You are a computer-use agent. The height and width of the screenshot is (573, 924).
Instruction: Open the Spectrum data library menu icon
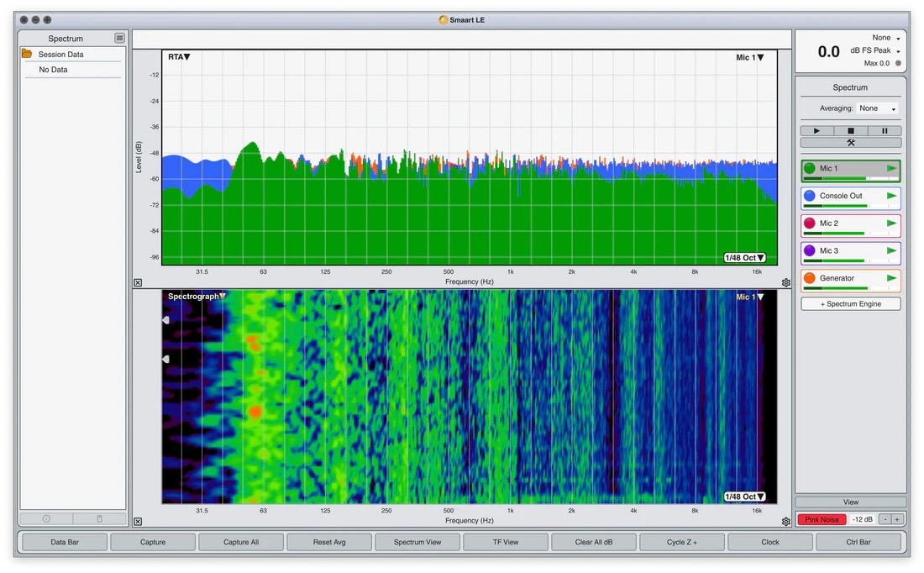pos(120,38)
